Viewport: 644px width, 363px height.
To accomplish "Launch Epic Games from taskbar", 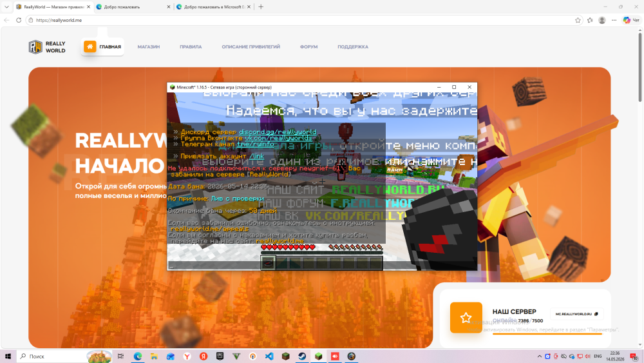I will tap(220, 357).
